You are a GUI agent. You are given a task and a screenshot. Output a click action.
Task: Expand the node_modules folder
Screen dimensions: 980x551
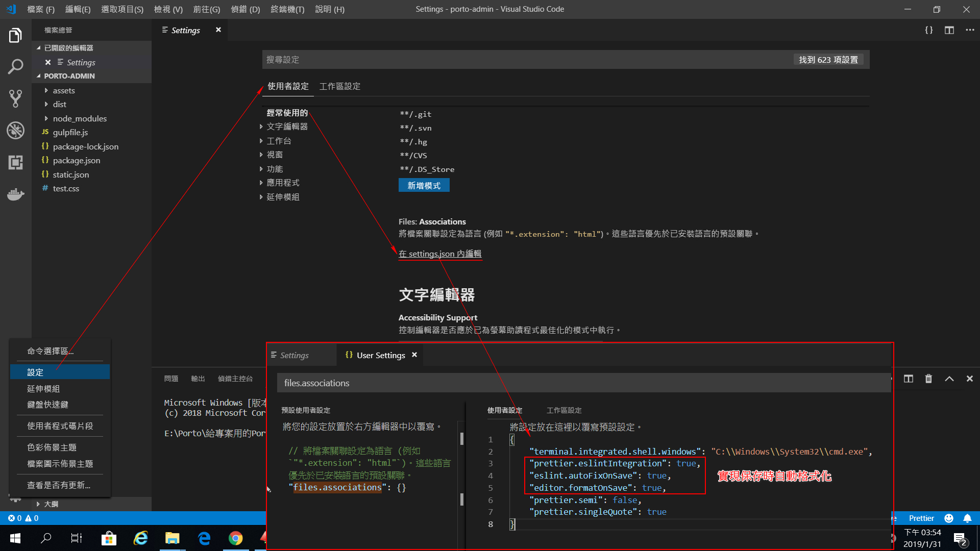coord(79,118)
